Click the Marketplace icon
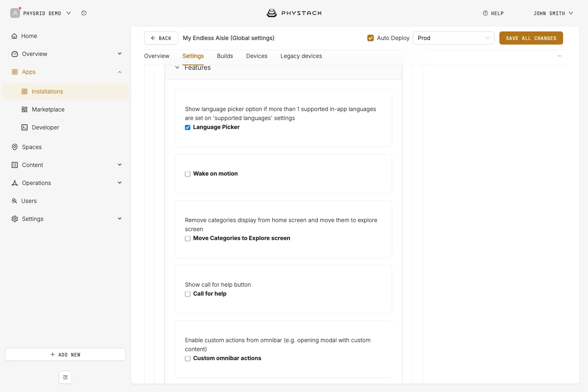Image resolution: width=588 pixels, height=392 pixels. point(24,109)
